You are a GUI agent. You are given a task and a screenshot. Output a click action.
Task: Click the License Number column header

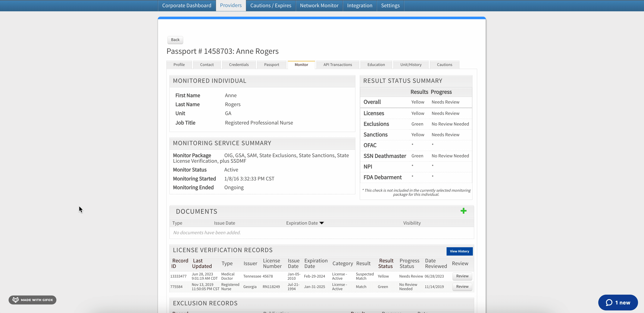[x=272, y=263]
